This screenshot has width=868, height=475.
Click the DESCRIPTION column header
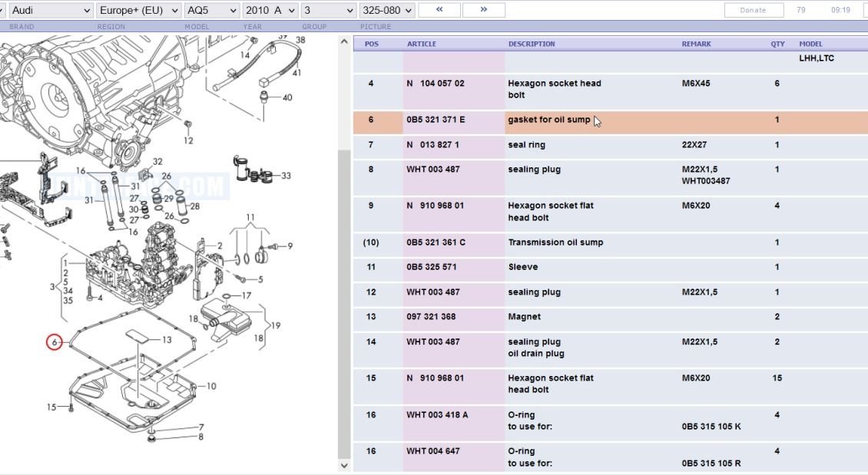532,44
